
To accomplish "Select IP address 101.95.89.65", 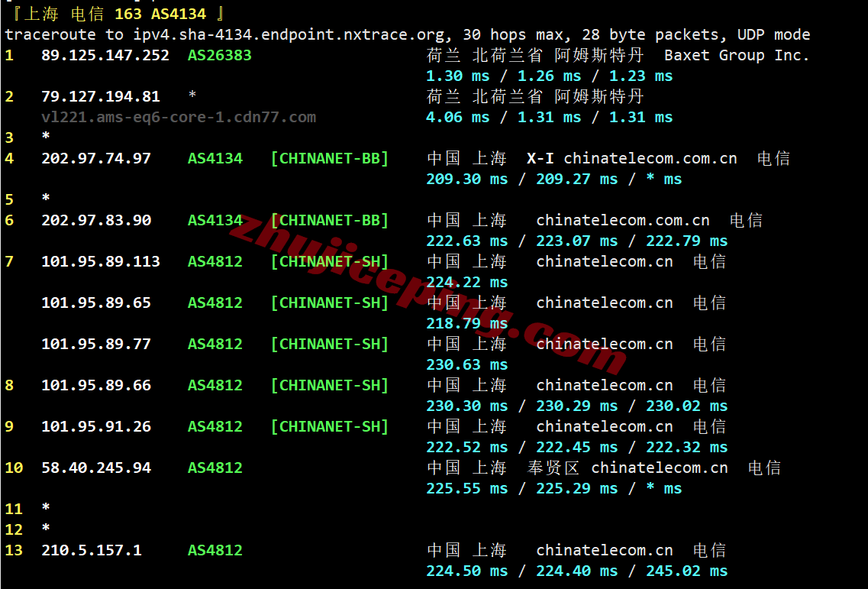I will [96, 303].
